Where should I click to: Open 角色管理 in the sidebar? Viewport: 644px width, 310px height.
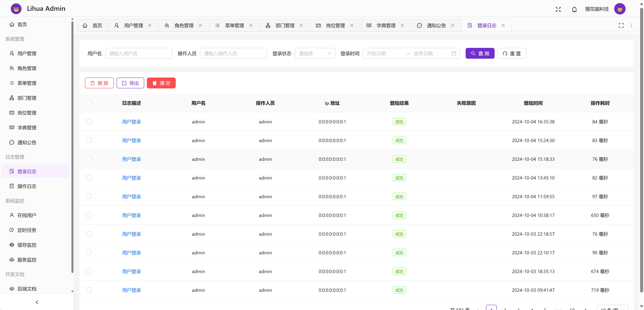click(36, 68)
